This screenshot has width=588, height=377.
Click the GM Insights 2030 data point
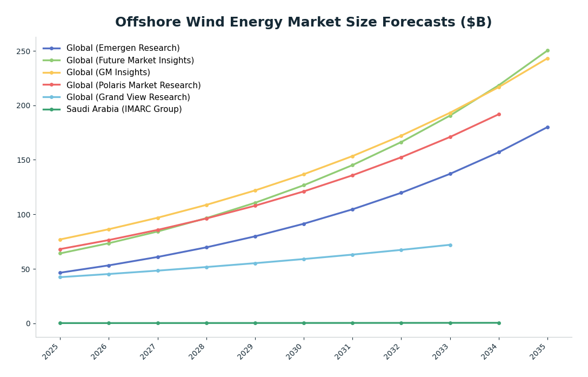click(x=304, y=174)
